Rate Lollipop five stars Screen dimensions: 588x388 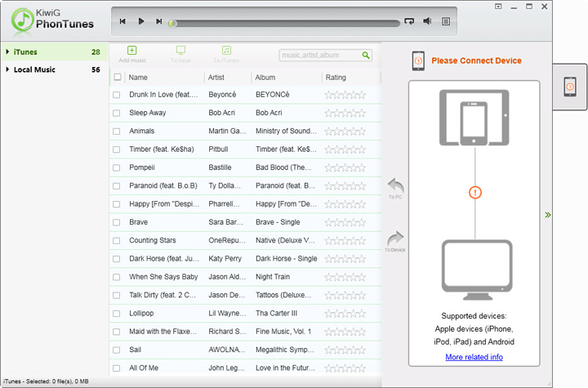362,314
